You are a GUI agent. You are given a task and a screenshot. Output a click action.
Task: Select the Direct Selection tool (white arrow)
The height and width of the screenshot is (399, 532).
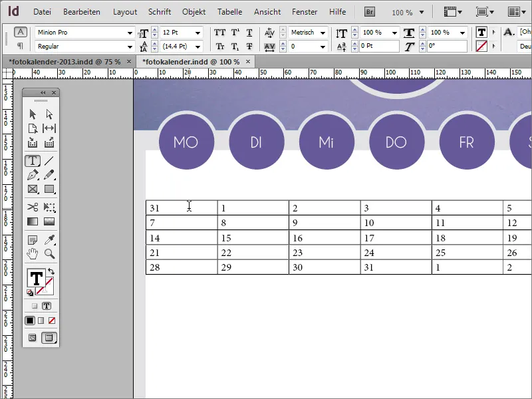(49, 114)
